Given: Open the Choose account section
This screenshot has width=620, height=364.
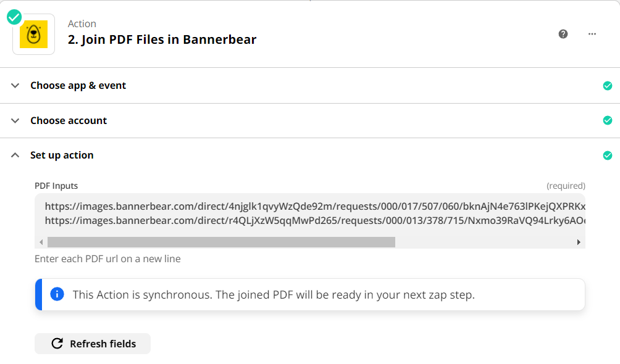Looking at the screenshot, I should [x=69, y=121].
